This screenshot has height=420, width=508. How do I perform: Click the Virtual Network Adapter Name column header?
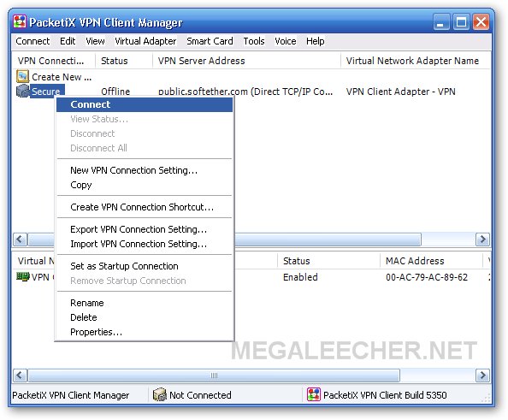415,61
